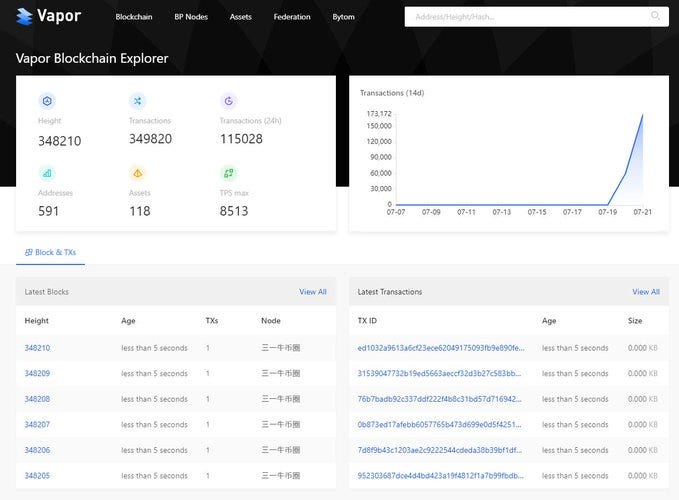
Task: Click the TPS max value 8513
Action: (x=234, y=211)
